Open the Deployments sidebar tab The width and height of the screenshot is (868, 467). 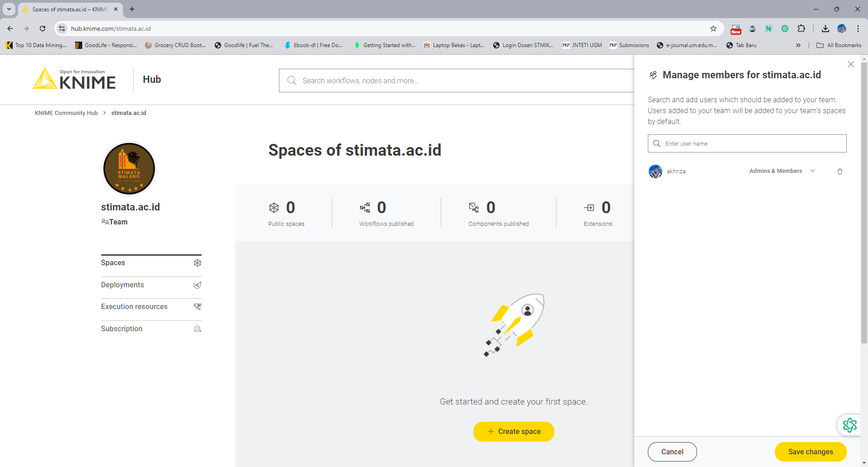coord(151,285)
